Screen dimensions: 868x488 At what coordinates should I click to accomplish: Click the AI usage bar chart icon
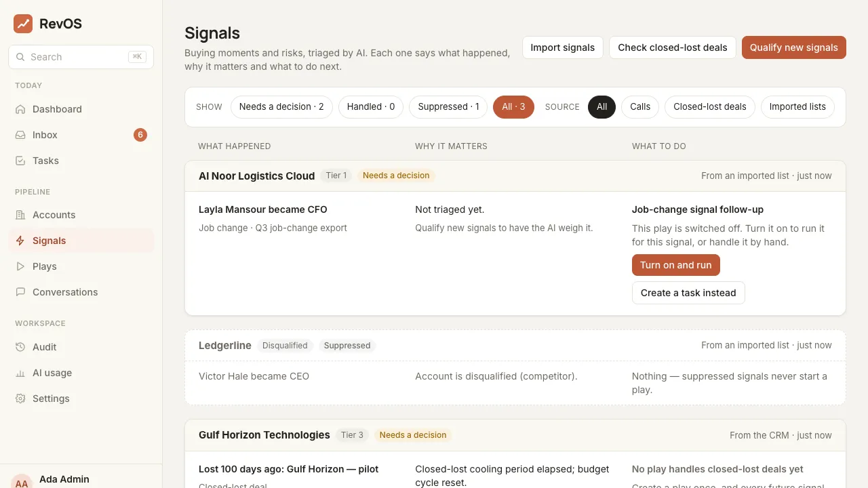(20, 373)
